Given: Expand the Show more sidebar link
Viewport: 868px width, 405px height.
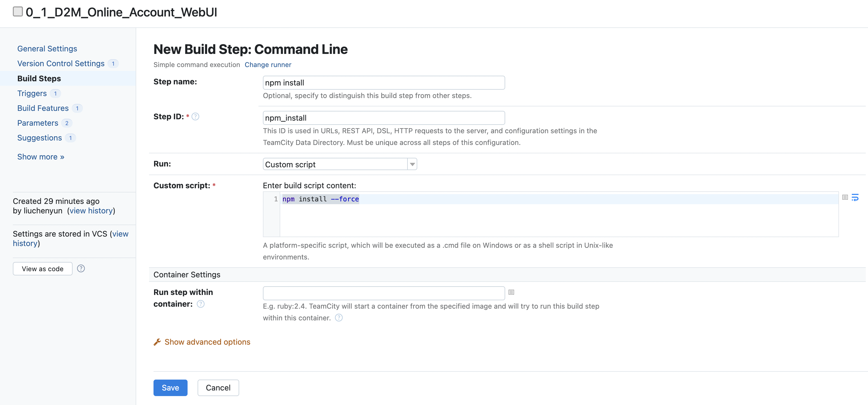Looking at the screenshot, I should tap(41, 157).
